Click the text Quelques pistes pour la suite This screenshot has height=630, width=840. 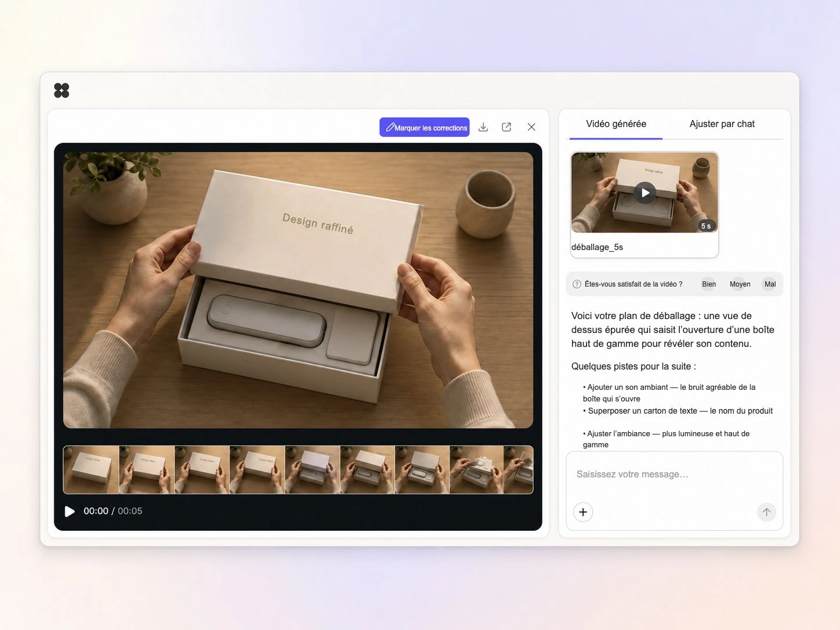[x=633, y=366]
